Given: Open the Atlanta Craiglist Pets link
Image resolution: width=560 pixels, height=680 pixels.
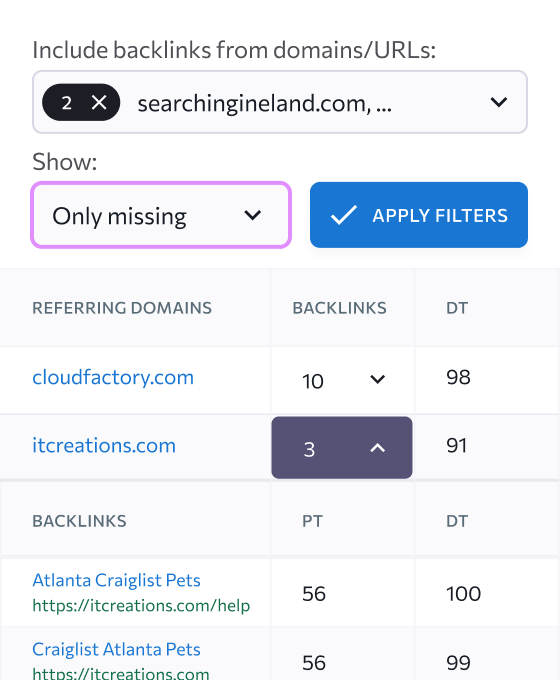Looking at the screenshot, I should [116, 580].
